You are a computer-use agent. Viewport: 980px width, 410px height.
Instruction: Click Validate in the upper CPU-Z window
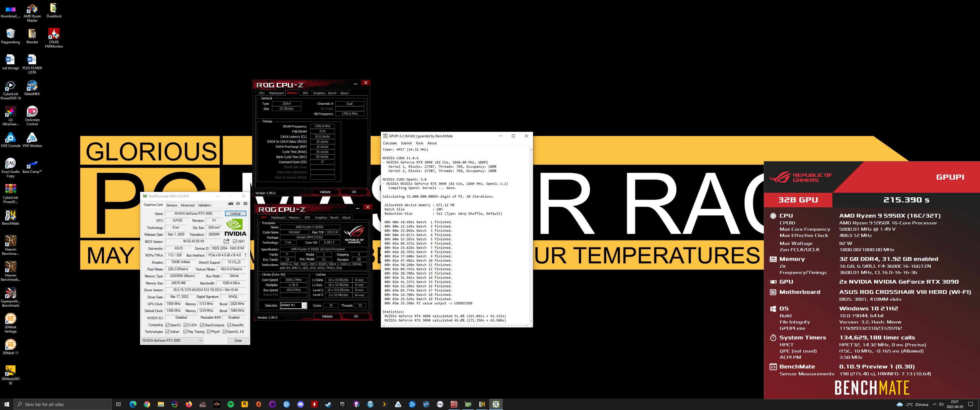click(325, 192)
